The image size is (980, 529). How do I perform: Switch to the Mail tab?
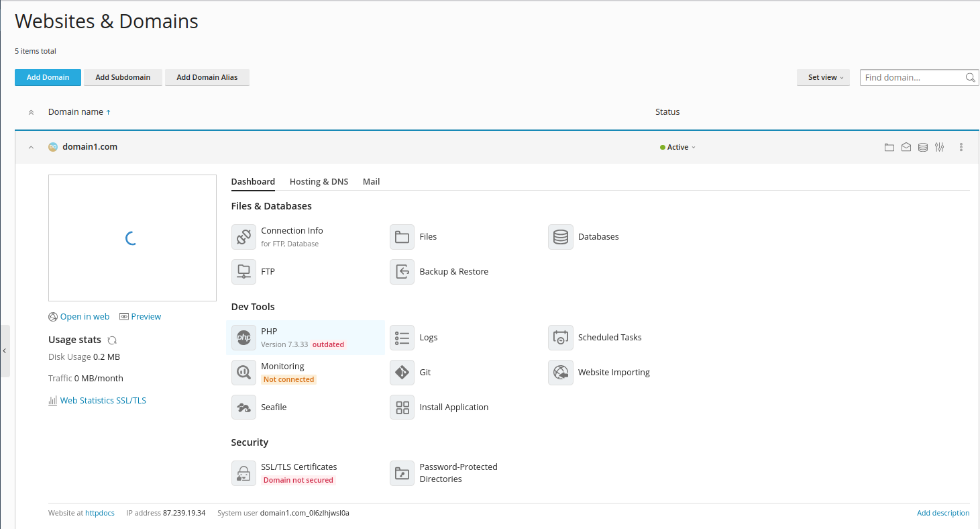coord(371,182)
